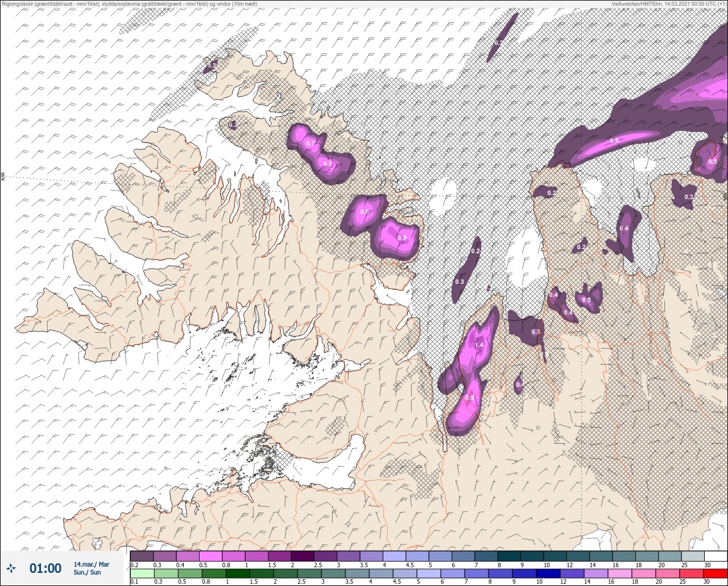Select top-row legend swatch between 25 and 30
This screenshot has height=586, width=728.
(693, 556)
